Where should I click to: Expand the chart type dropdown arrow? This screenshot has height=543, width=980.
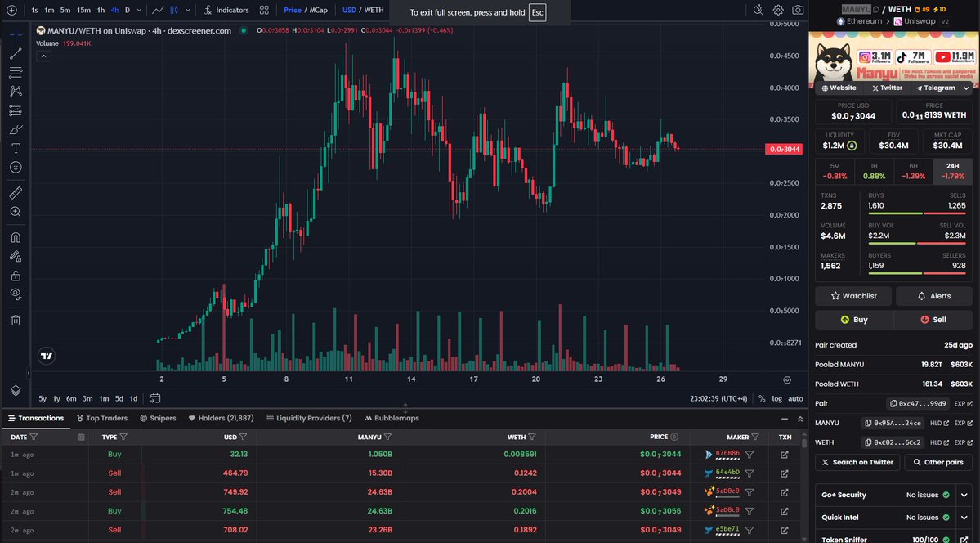tap(187, 10)
